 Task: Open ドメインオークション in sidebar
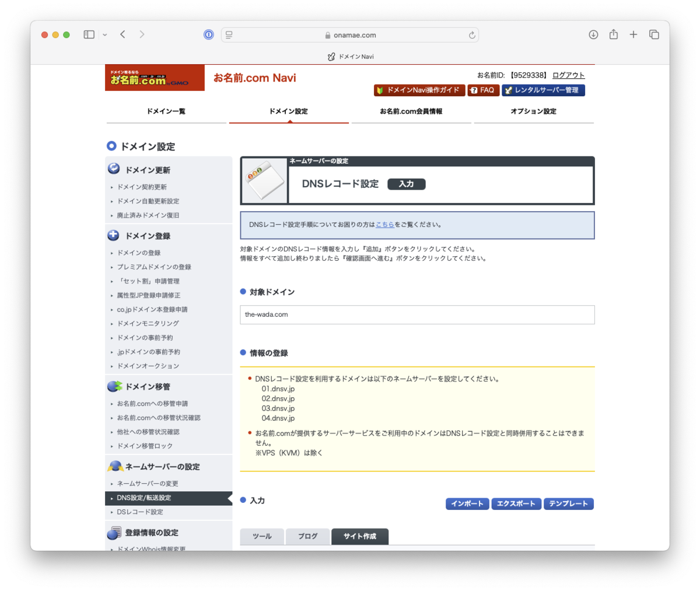pyautogui.click(x=148, y=366)
